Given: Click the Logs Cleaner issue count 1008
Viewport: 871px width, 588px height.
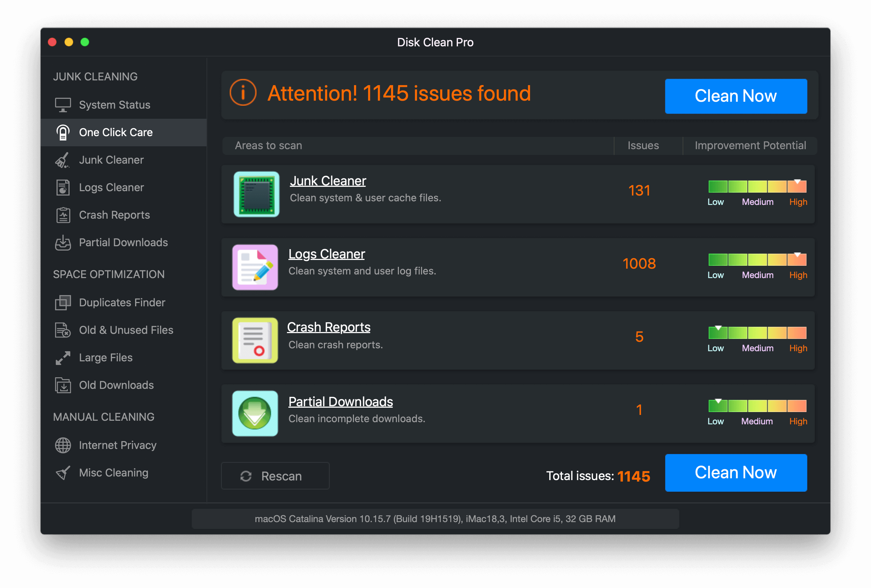Looking at the screenshot, I should pos(639,264).
